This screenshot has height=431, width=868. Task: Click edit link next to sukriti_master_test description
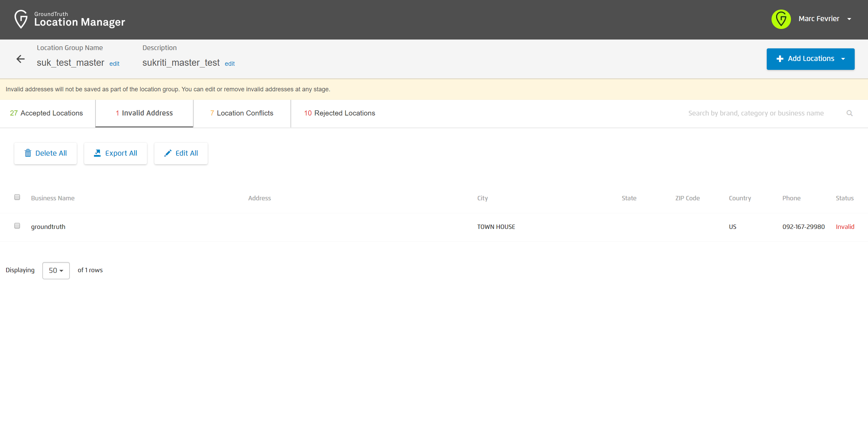pyautogui.click(x=229, y=64)
